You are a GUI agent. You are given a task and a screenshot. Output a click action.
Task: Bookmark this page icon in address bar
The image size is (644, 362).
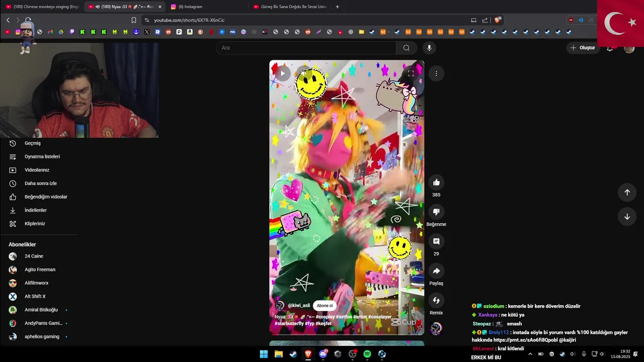tap(134, 20)
